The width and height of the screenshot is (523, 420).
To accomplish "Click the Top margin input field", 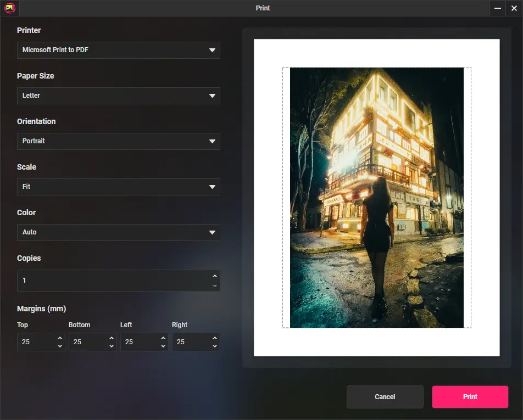I will tap(36, 341).
